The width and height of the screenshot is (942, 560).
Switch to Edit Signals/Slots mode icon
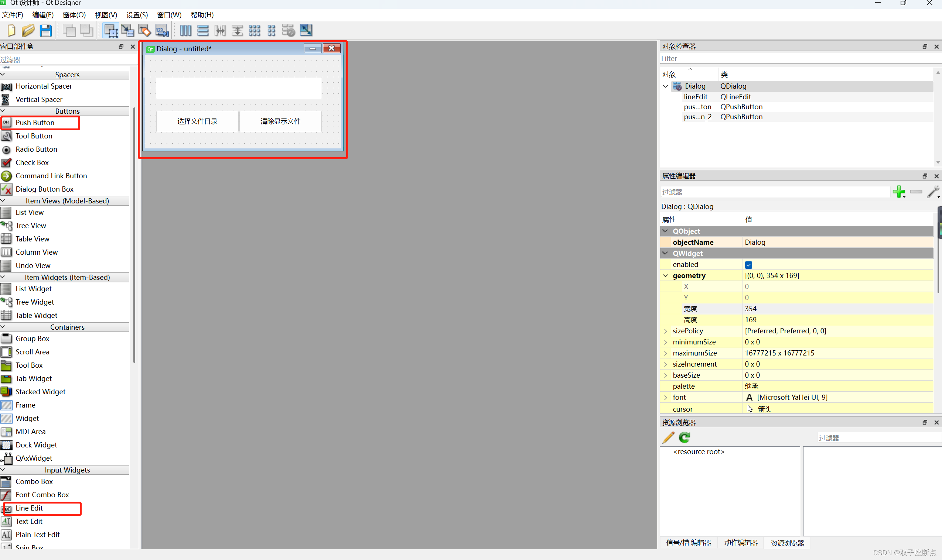(127, 31)
